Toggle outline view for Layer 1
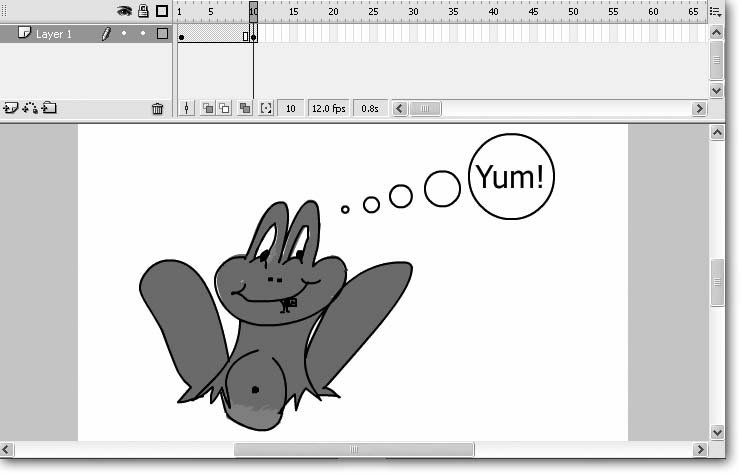This screenshot has width=741, height=474. pyautogui.click(x=162, y=34)
